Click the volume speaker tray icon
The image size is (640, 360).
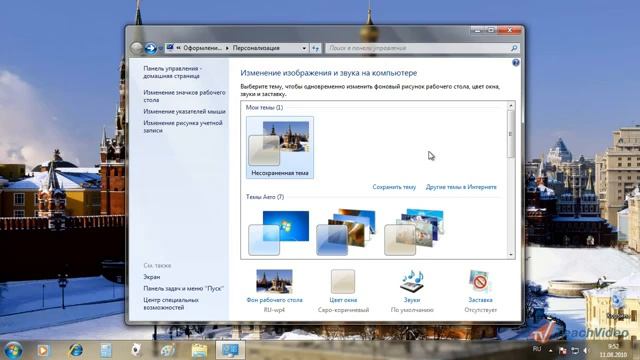coord(587,350)
